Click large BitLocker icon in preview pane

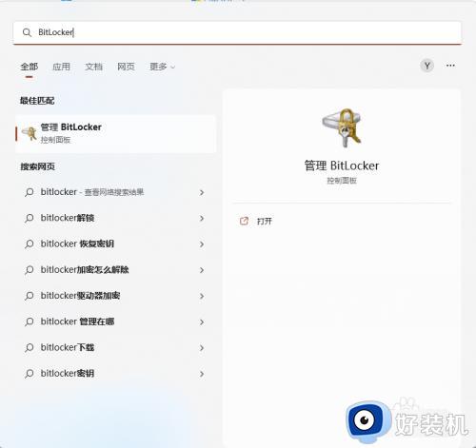tap(342, 127)
